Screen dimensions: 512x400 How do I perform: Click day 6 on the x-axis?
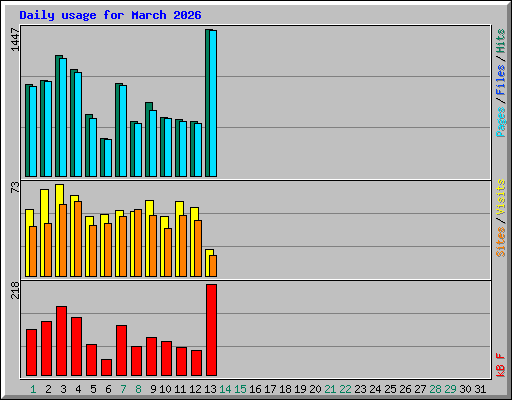(108, 389)
